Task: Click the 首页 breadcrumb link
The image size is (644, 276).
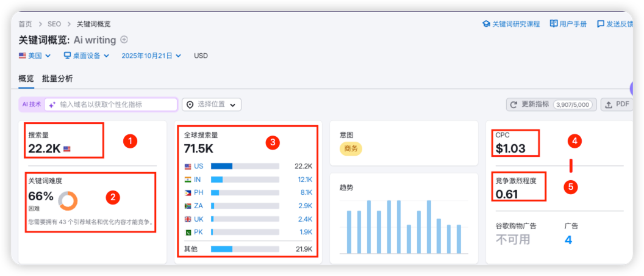Action: [x=25, y=24]
